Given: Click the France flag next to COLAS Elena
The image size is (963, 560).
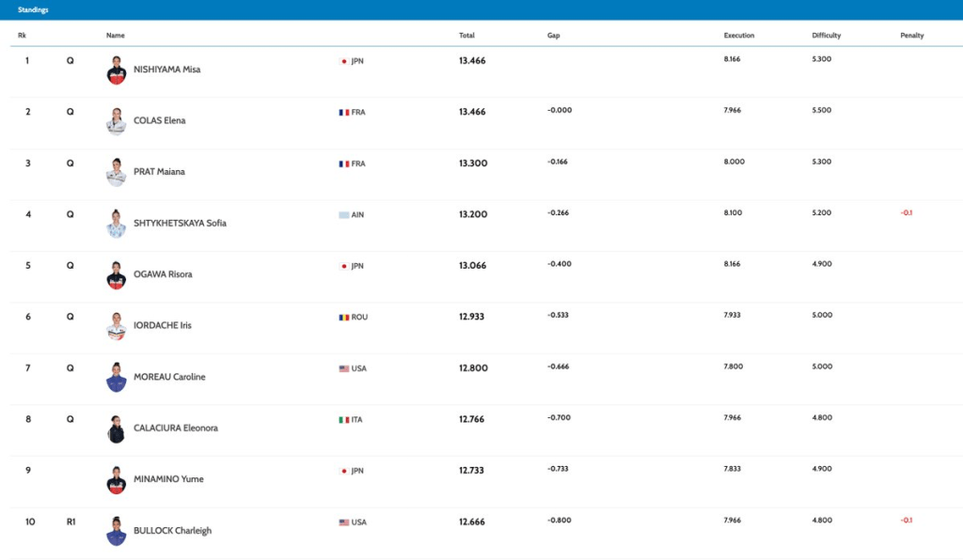Looking at the screenshot, I should (x=343, y=113).
